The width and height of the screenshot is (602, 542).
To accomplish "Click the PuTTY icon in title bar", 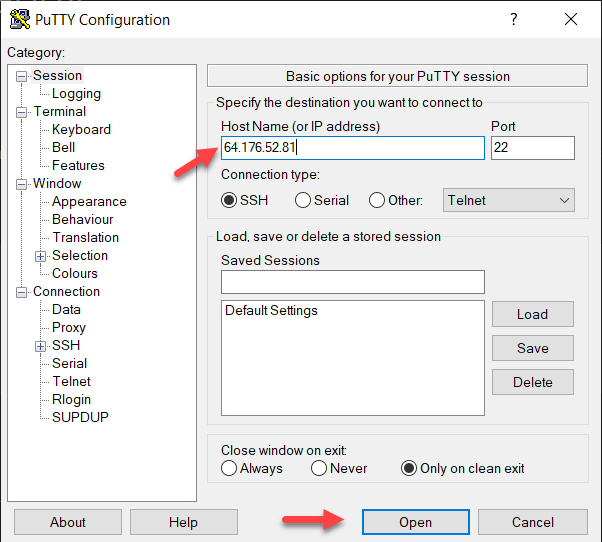I will 19,19.
